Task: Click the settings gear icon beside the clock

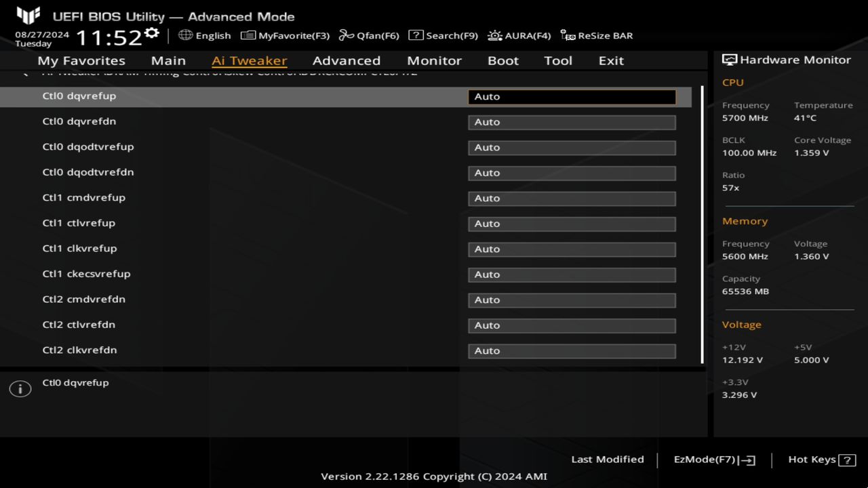Action: (152, 33)
